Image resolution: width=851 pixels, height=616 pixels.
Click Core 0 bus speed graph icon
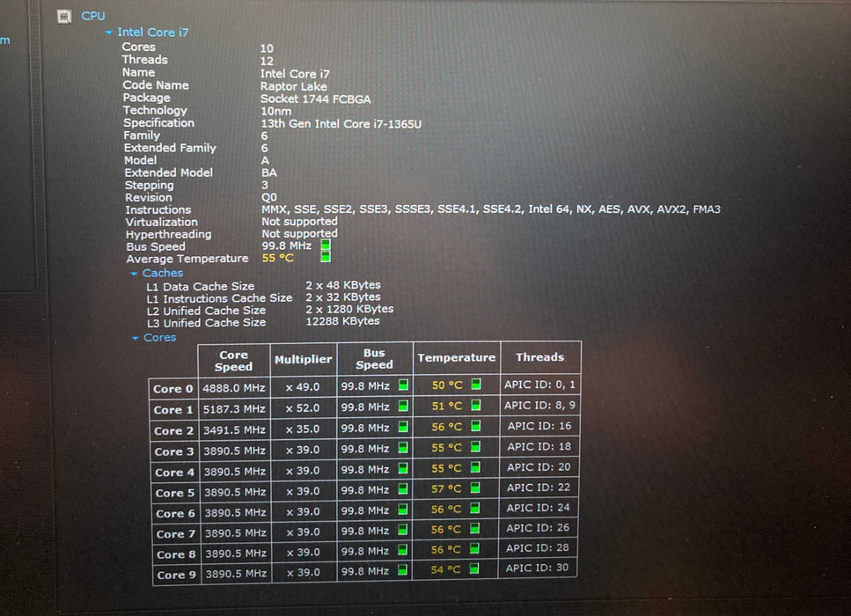pos(403,385)
